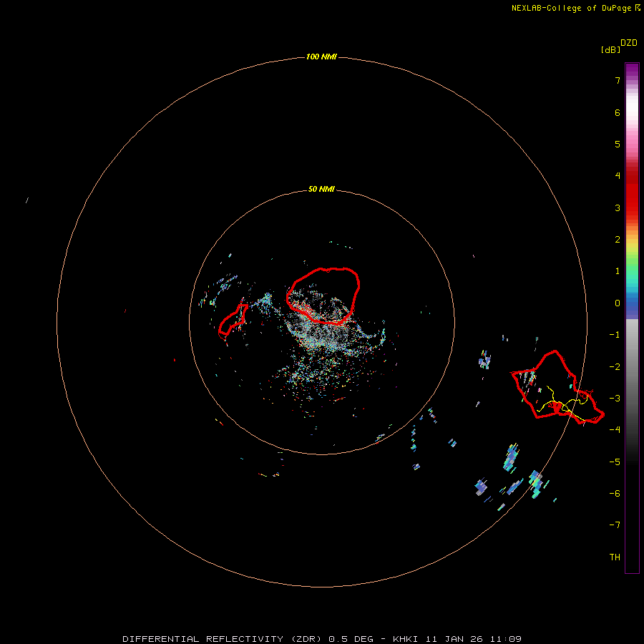644x644 pixels.
Task: Pick the green band near 1 dB
Action: (632, 266)
